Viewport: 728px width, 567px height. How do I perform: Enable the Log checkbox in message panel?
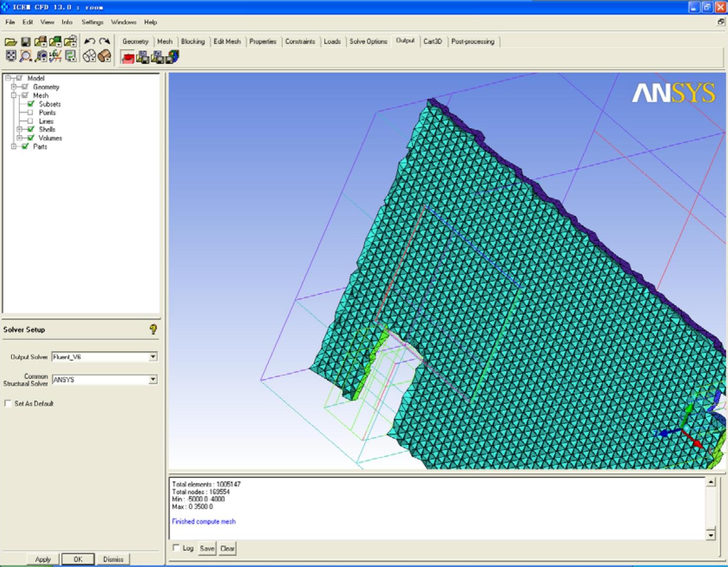click(x=176, y=548)
